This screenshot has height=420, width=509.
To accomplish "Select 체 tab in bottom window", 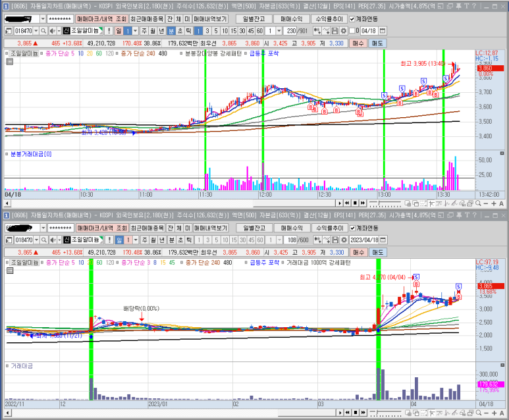I will (179, 228).
